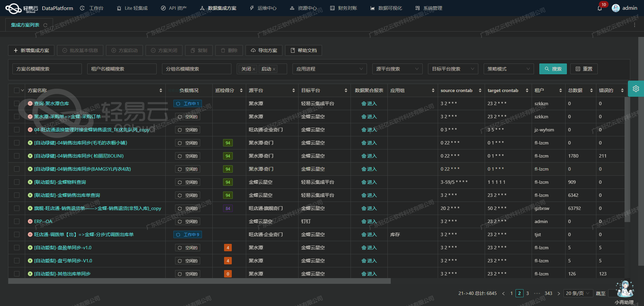Go to next page arrow
Image resolution: width=644 pixels, height=306 pixels.
(558, 293)
